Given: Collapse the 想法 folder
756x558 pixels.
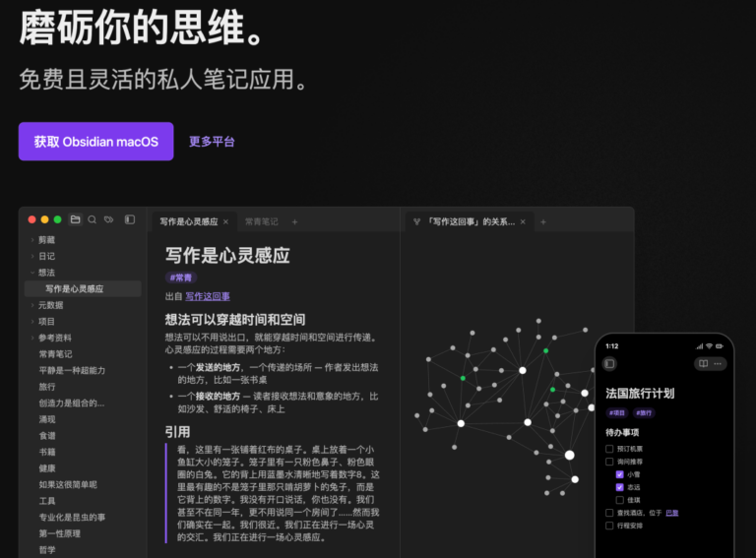Looking at the screenshot, I should [32, 273].
